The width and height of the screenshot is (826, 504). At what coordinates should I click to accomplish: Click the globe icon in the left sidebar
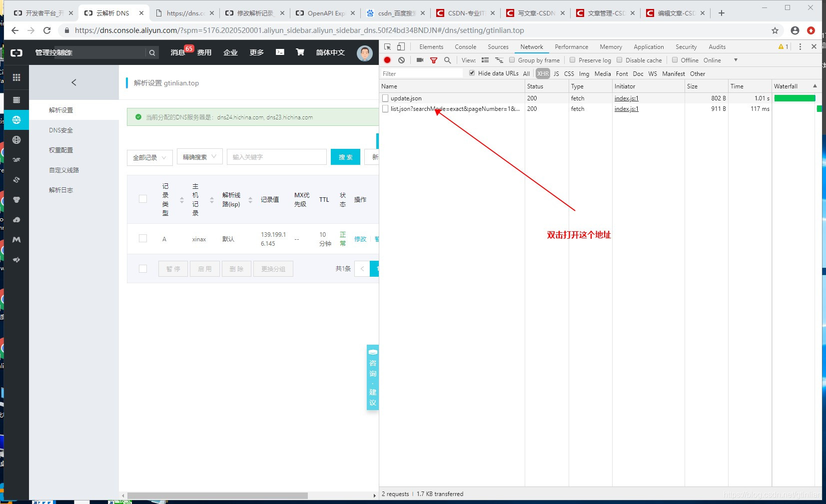click(x=16, y=140)
